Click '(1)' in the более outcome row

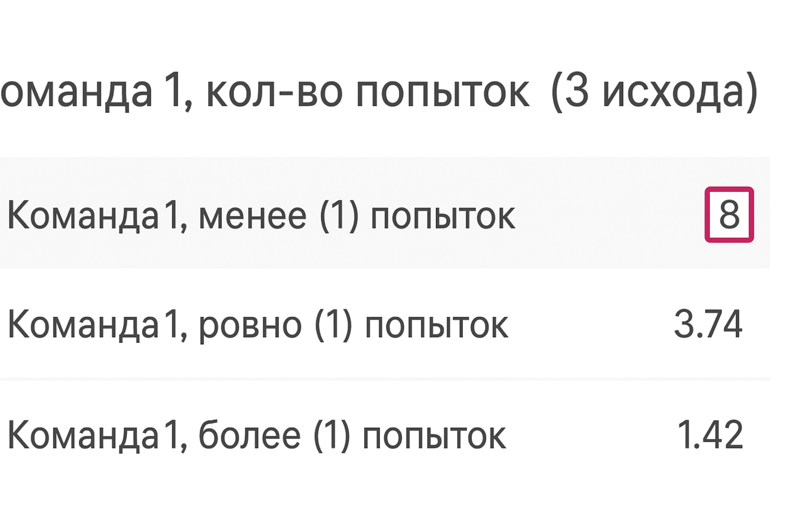point(332,435)
